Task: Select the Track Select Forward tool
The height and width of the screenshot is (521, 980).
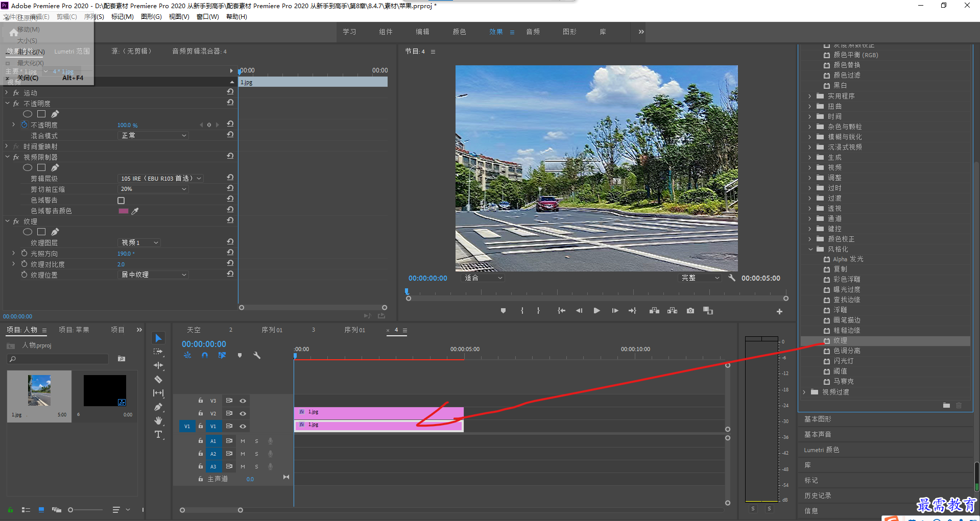Action: tap(158, 352)
